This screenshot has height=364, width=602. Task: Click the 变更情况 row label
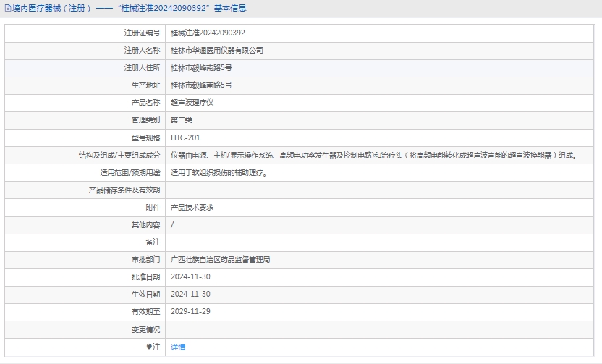click(x=145, y=329)
